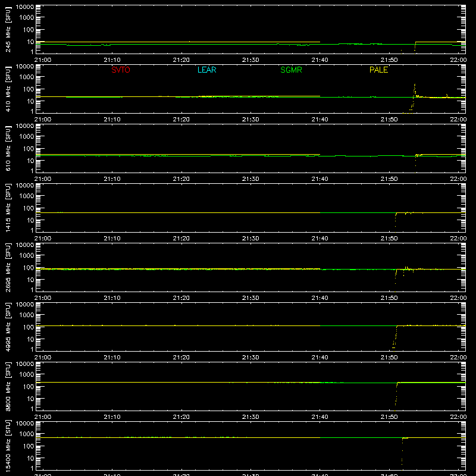This screenshot has height=476, width=476.
Task: Click the 21:50 label under the 4995 MHz panel
Action: tap(389, 358)
